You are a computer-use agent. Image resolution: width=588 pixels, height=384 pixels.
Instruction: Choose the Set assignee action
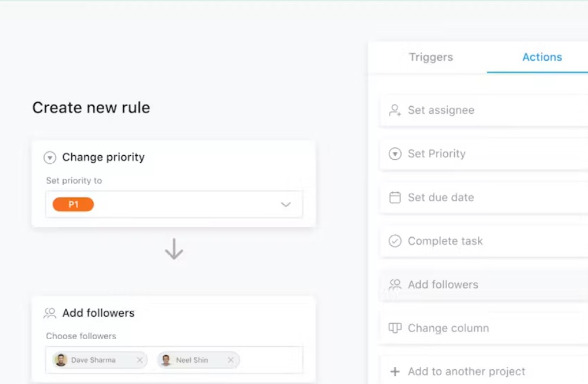pyautogui.click(x=484, y=110)
